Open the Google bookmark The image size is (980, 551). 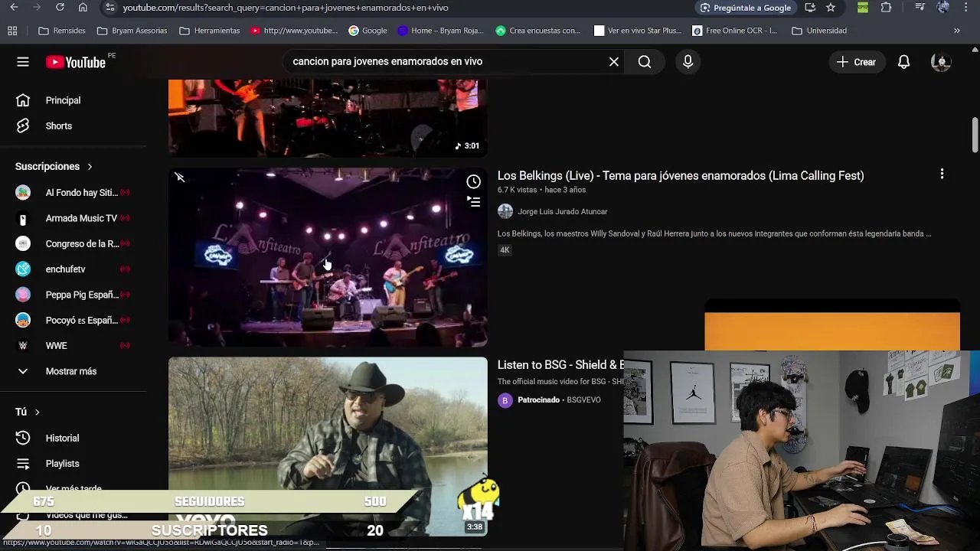(367, 31)
